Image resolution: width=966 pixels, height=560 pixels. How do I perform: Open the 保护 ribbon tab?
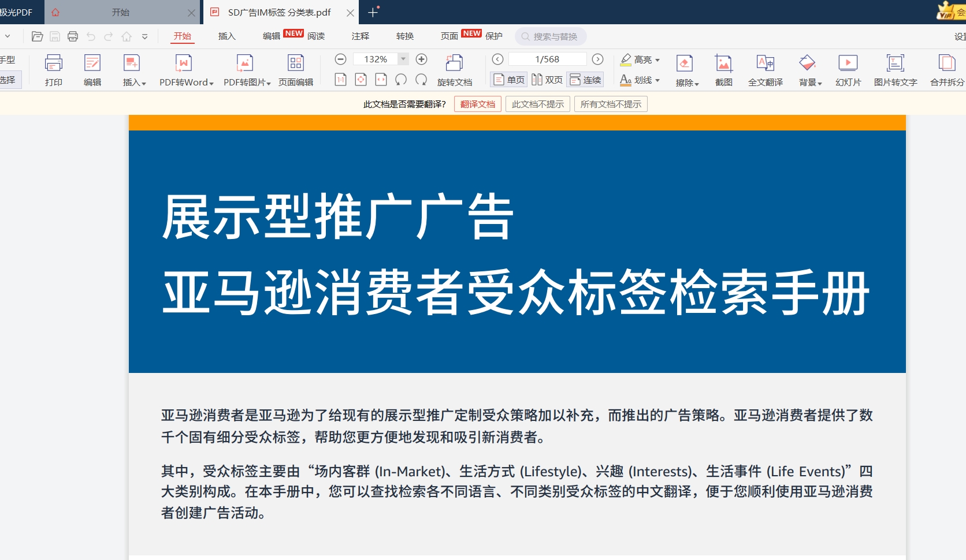494,36
